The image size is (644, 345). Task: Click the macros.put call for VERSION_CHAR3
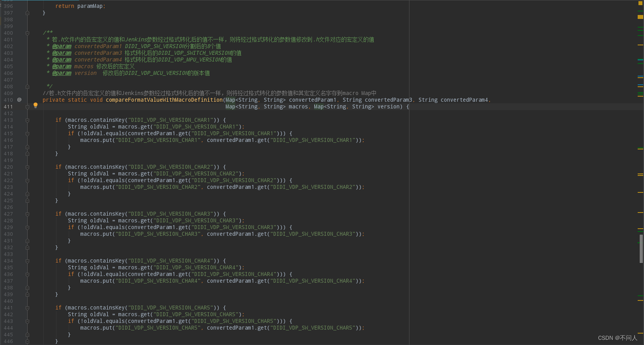tap(222, 234)
